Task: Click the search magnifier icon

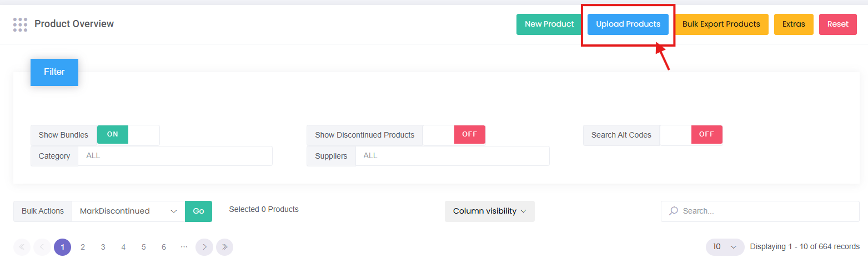Action: (674, 211)
